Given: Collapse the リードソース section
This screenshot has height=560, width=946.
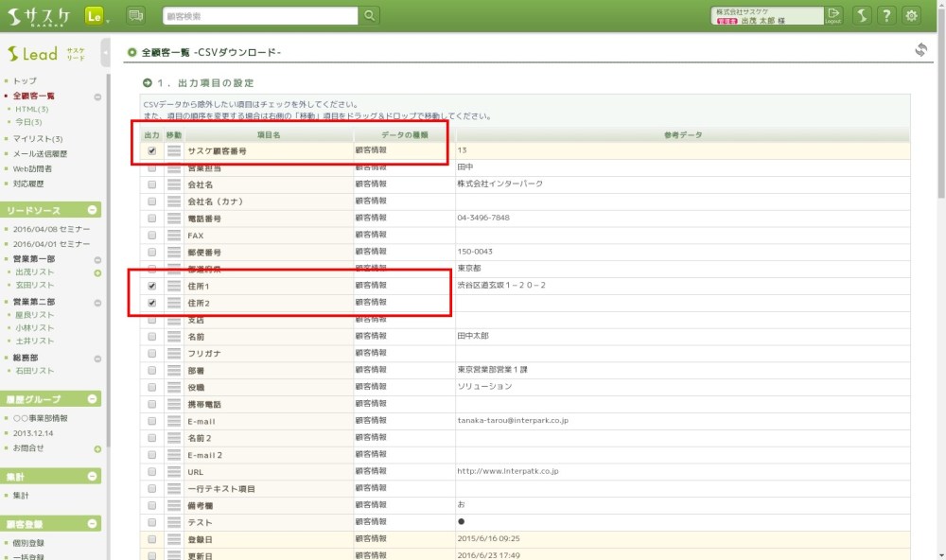Looking at the screenshot, I should 92,210.
